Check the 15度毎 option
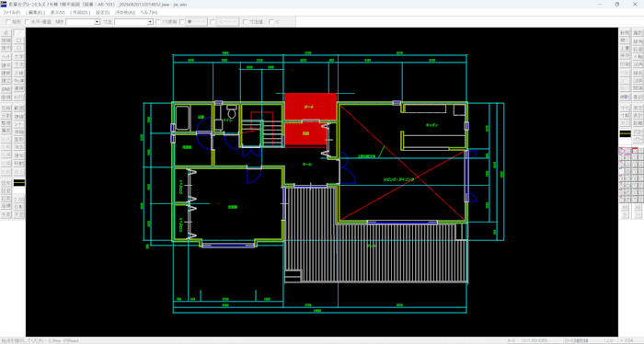 click(158, 22)
